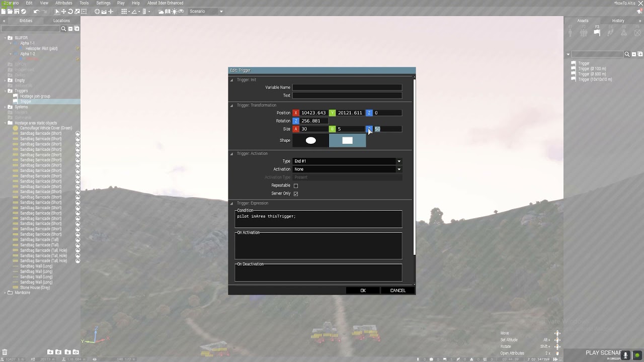Activate the rotate widget tool
Viewport: 644px width, 362px height.
(70, 11)
